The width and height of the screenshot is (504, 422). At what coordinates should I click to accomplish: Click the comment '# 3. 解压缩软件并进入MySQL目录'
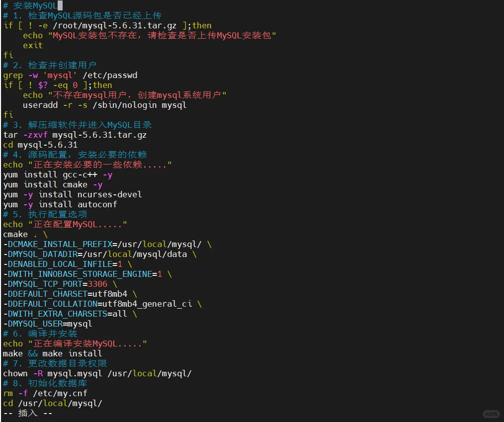78,125
